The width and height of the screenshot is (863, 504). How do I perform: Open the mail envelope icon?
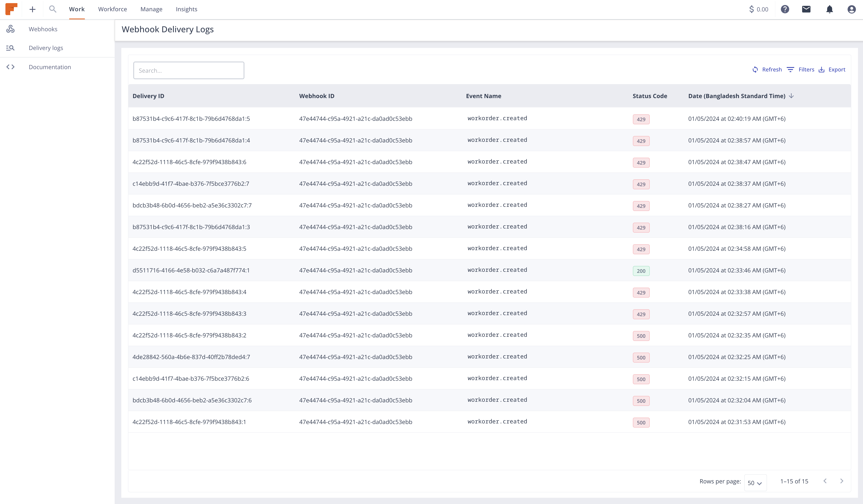click(807, 9)
